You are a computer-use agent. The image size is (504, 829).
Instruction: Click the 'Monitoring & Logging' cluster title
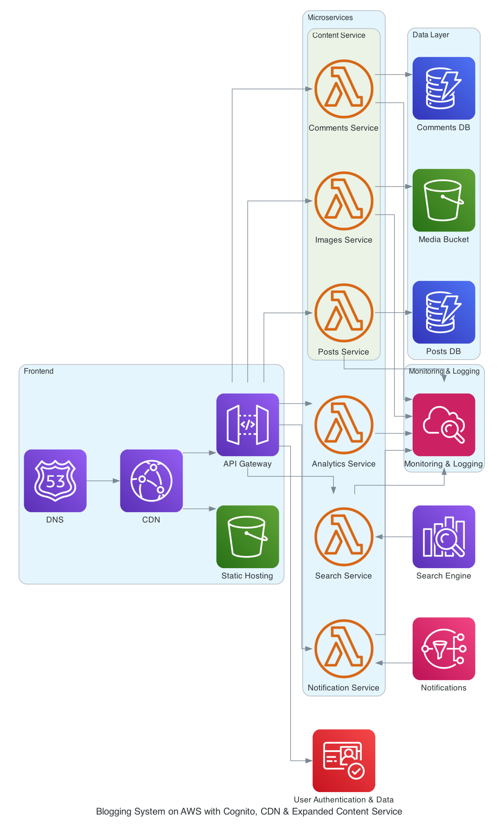pyautogui.click(x=444, y=371)
